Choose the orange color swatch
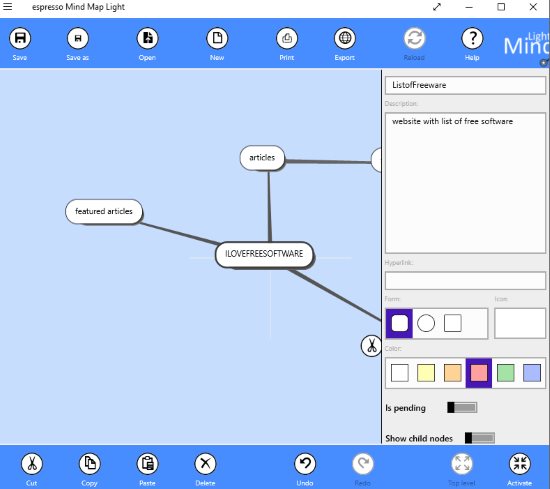 click(x=452, y=373)
